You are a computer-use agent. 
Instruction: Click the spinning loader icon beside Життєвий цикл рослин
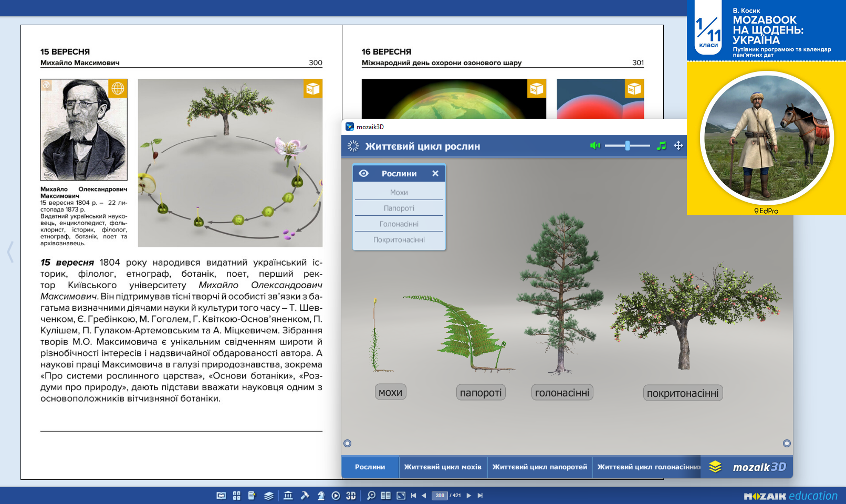353,146
